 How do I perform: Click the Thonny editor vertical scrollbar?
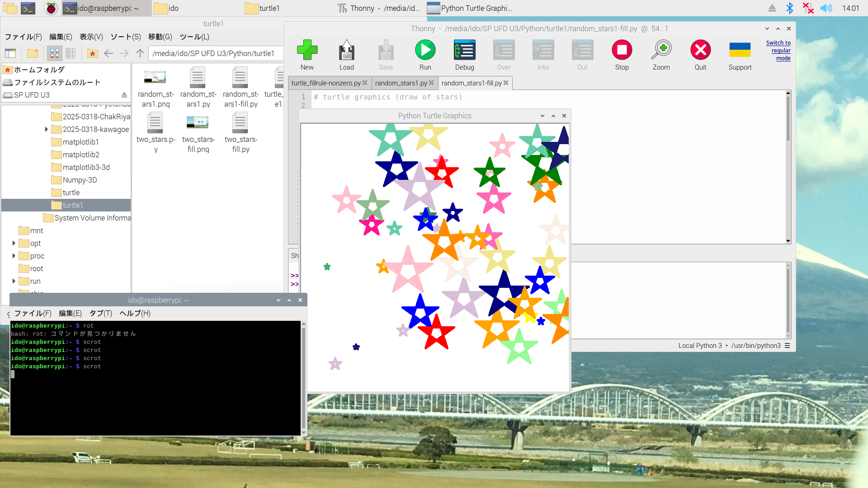tap(788, 167)
